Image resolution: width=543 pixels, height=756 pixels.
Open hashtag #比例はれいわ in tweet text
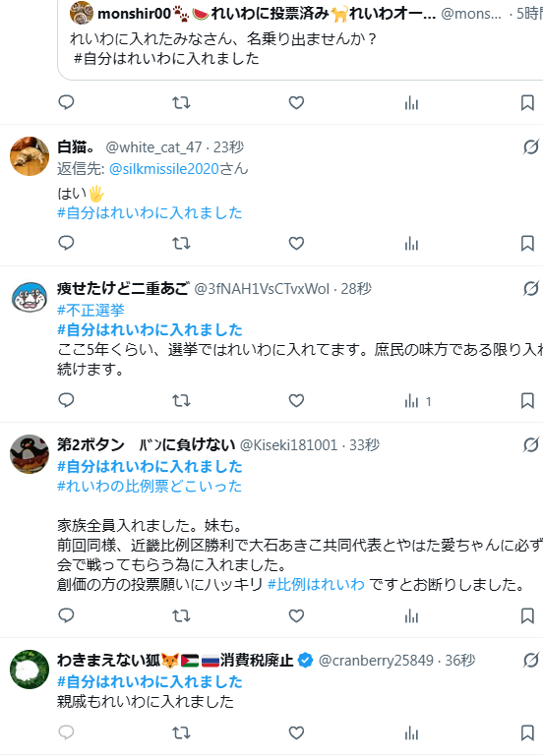coord(316,585)
